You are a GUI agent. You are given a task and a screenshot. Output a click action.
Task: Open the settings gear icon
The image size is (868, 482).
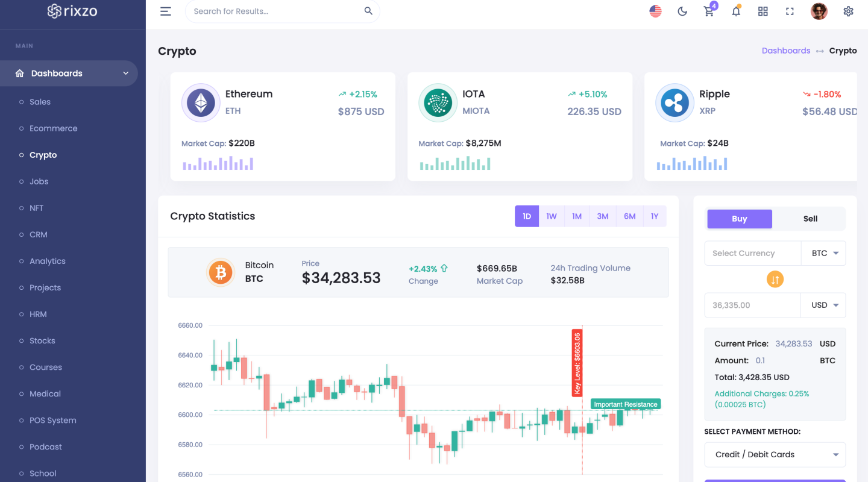point(848,11)
